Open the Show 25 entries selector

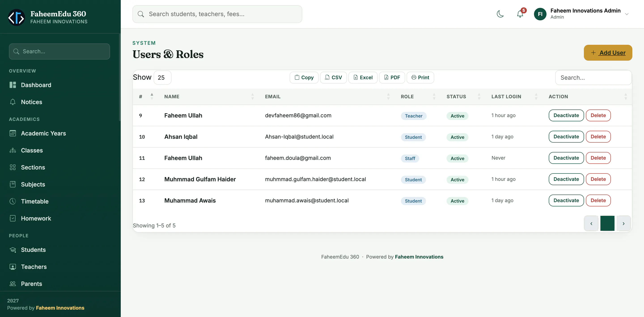click(x=163, y=77)
